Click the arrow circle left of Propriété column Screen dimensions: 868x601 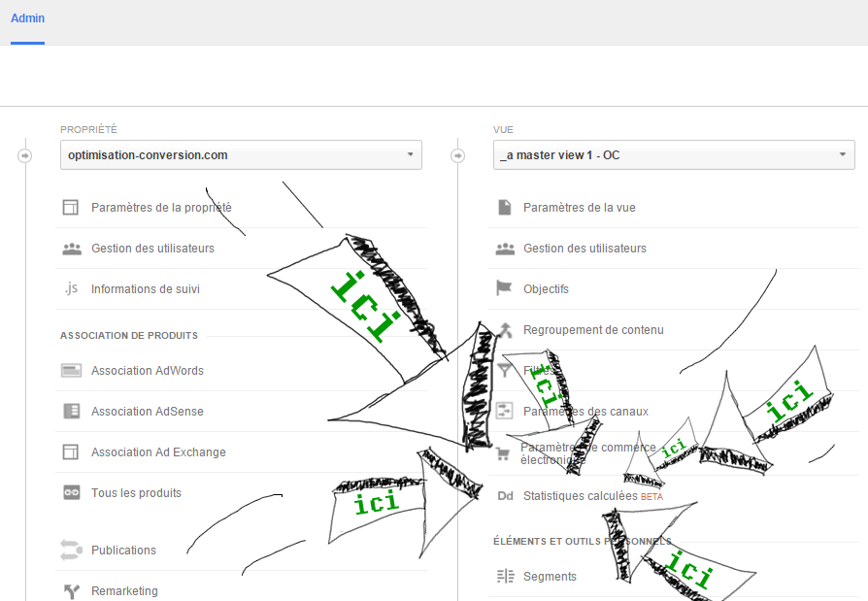(25, 155)
